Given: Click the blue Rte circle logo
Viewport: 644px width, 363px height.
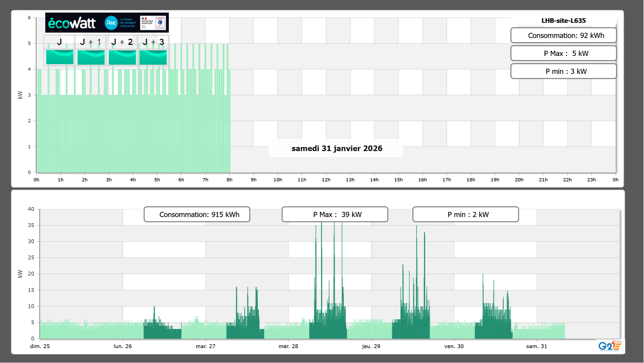Looking at the screenshot, I should tap(111, 23).
